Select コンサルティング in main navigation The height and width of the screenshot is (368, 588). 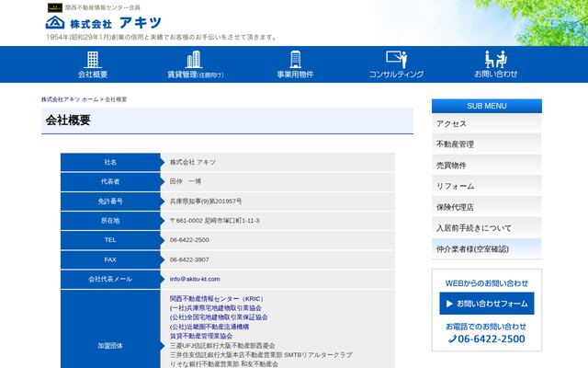pos(396,75)
